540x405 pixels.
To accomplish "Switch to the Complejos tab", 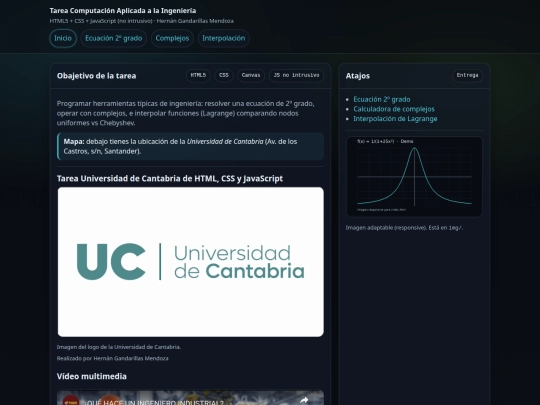I will pos(172,38).
